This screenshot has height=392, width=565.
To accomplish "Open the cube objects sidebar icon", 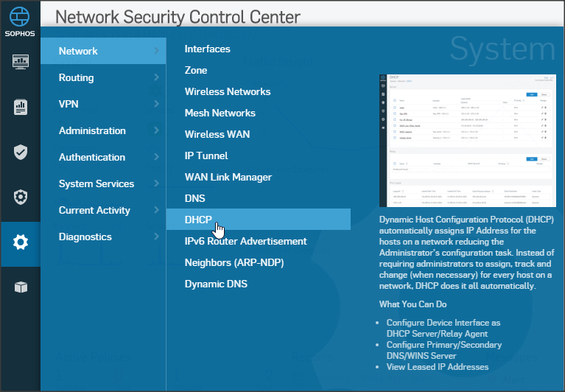I will pyautogui.click(x=21, y=287).
